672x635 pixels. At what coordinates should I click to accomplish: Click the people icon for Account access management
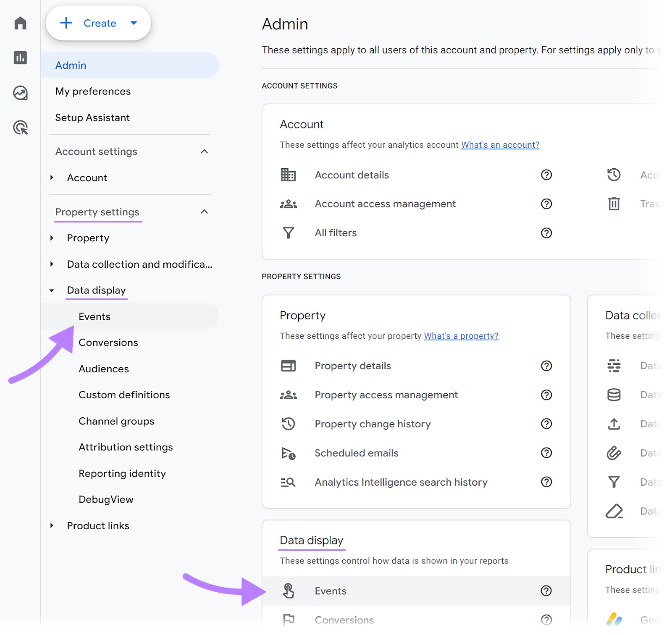289,204
